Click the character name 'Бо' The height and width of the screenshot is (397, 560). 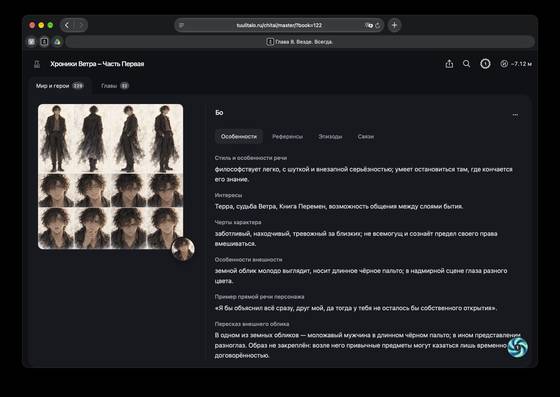point(219,113)
